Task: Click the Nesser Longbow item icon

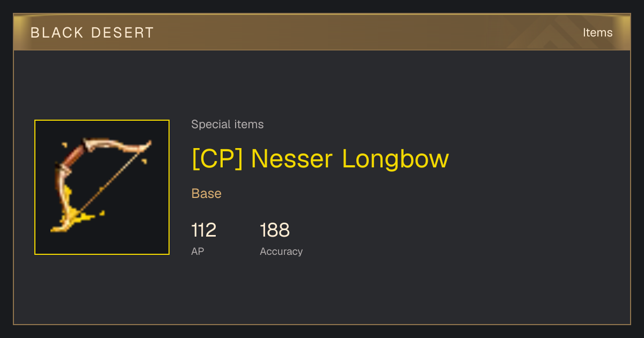Action: point(102,187)
